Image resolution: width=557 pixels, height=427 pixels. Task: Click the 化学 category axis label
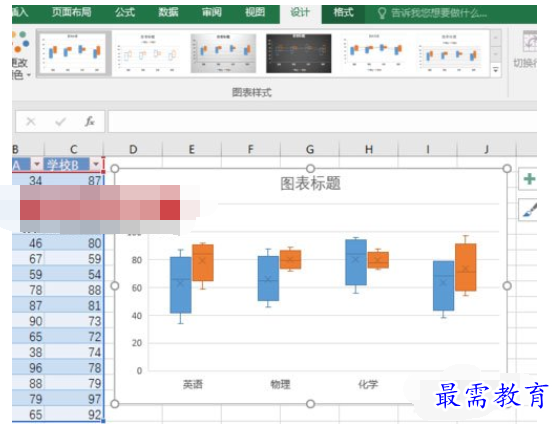pos(368,384)
